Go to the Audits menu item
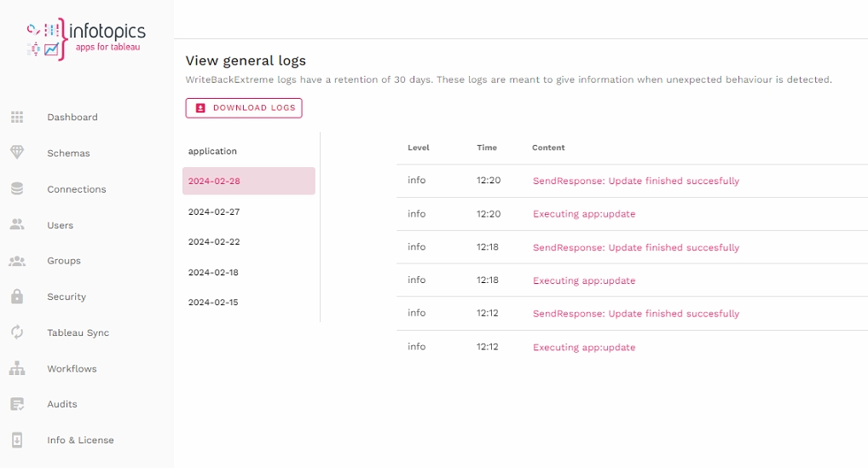Viewport: 868px width, 468px height. coord(62,404)
